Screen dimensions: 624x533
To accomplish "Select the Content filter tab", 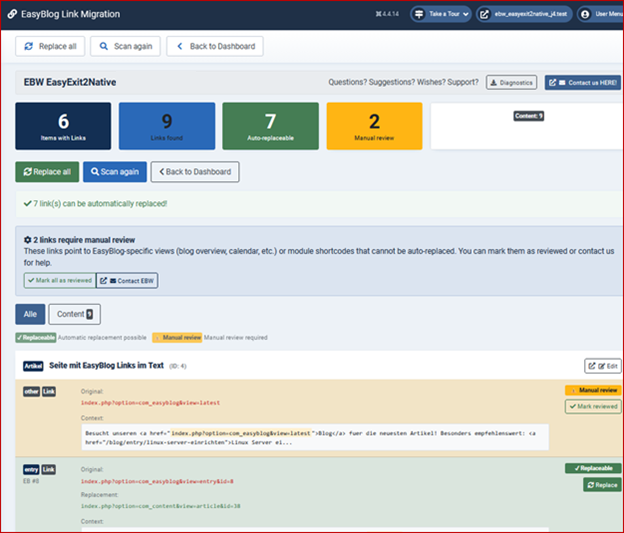I will (x=74, y=314).
